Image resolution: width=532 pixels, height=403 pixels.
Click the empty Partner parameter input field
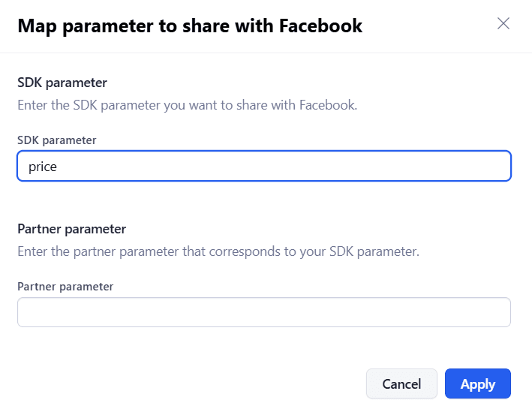pyautogui.click(x=264, y=312)
